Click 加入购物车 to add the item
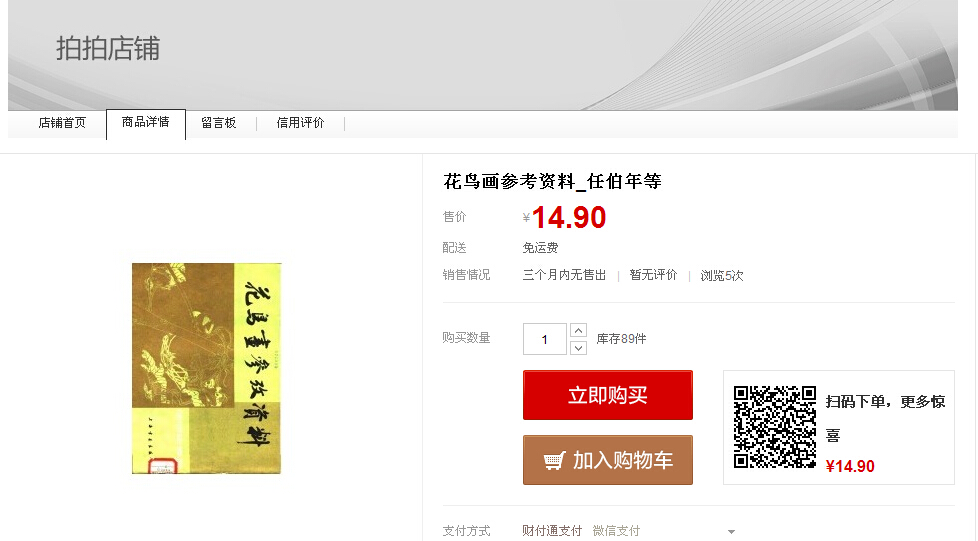 608,460
